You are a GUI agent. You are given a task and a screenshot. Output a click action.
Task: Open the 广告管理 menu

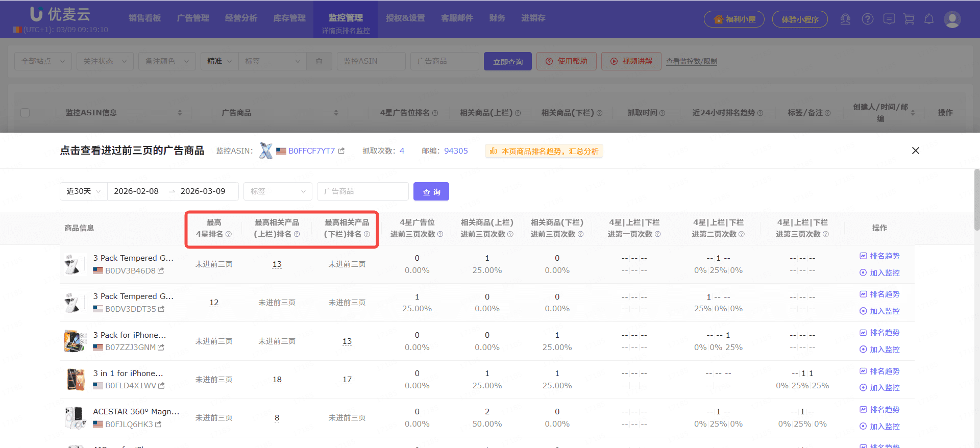click(193, 18)
